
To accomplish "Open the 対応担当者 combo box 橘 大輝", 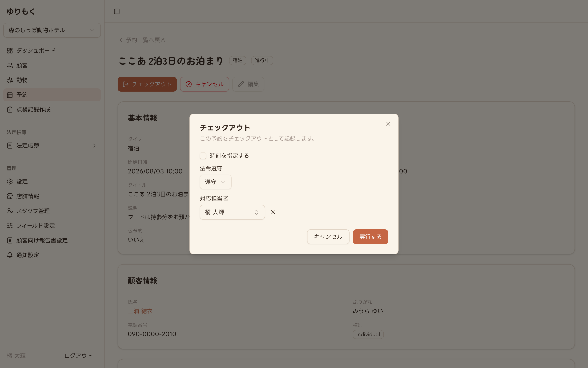I will (232, 212).
